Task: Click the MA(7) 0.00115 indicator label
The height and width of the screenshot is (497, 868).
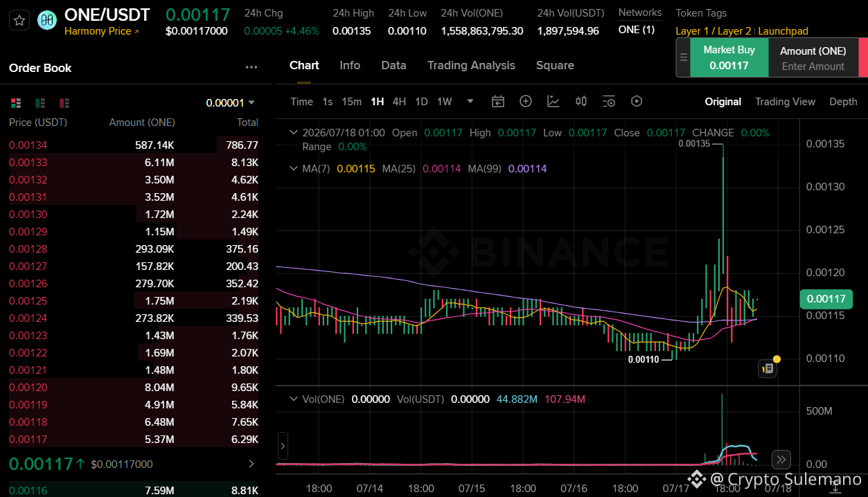Action: (339, 168)
